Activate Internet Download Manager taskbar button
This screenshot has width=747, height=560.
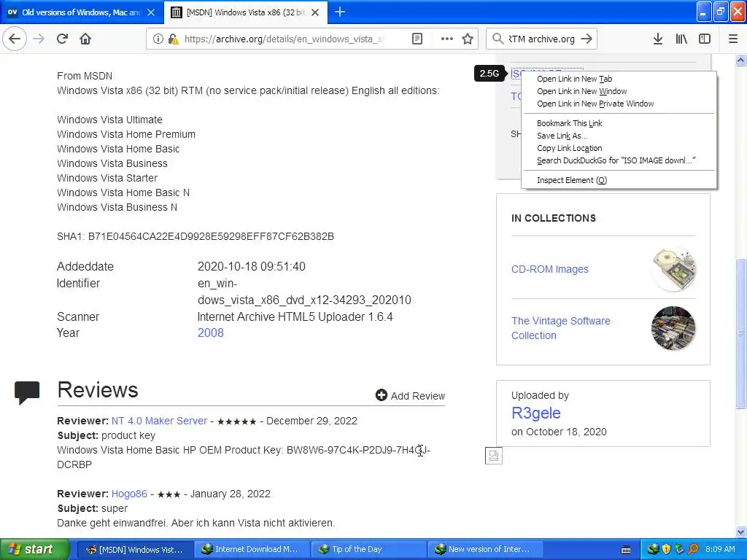click(x=251, y=550)
